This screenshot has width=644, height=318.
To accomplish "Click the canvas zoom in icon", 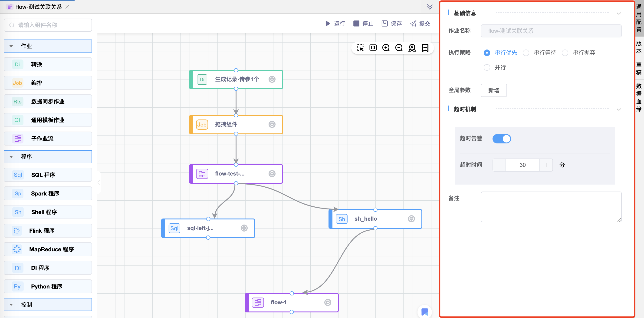I will [x=386, y=48].
